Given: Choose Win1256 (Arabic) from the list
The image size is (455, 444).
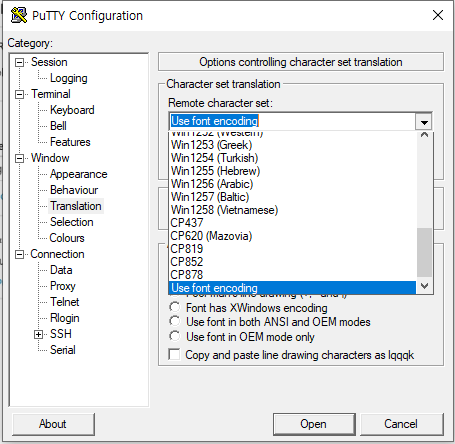Looking at the screenshot, I should (293, 184).
